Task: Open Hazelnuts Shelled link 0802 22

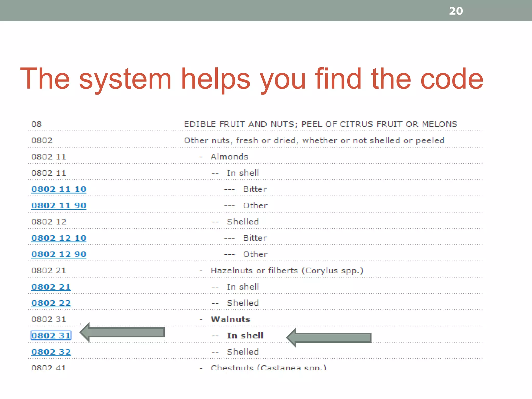Action: click(x=51, y=303)
